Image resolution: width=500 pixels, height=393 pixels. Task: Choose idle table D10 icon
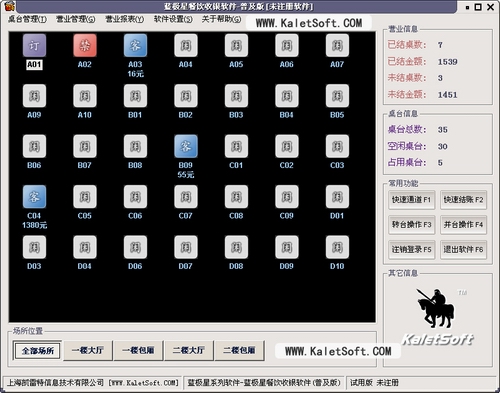(x=337, y=247)
